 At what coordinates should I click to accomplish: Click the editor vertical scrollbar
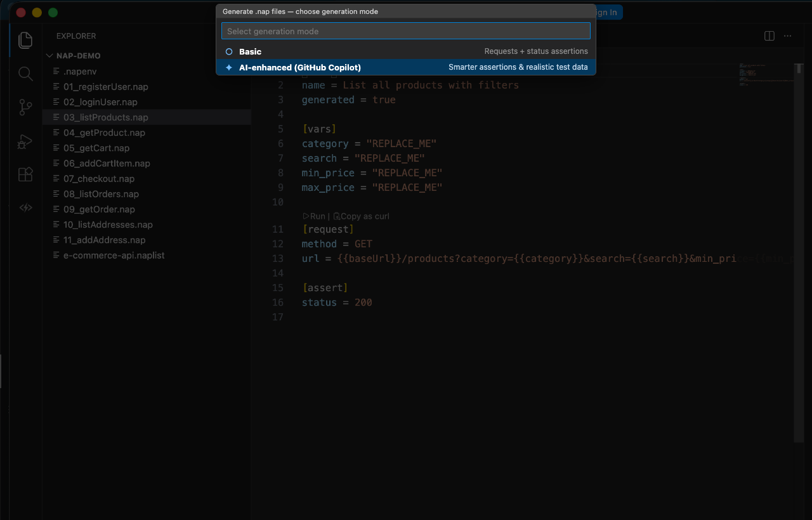point(799,252)
